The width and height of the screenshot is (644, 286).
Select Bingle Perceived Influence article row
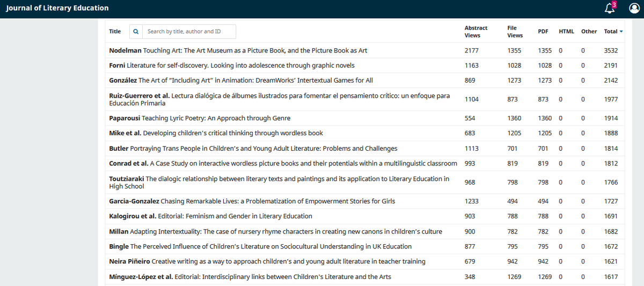pos(365,246)
